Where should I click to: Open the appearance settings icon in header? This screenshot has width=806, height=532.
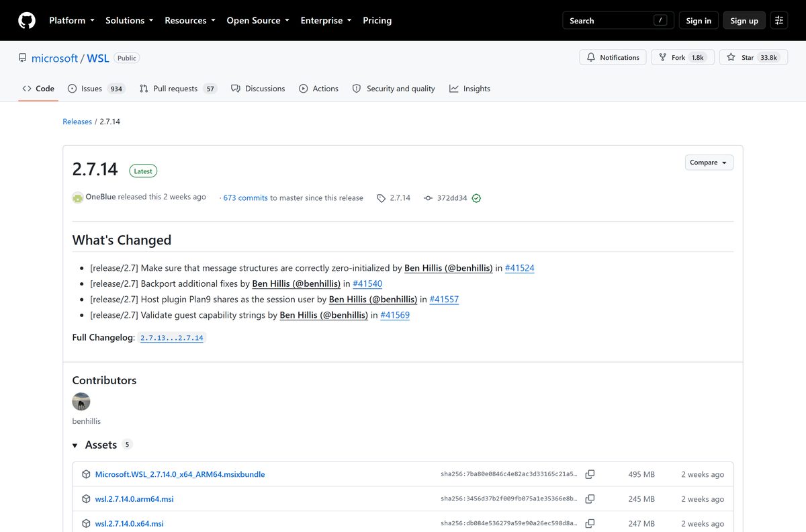(779, 20)
